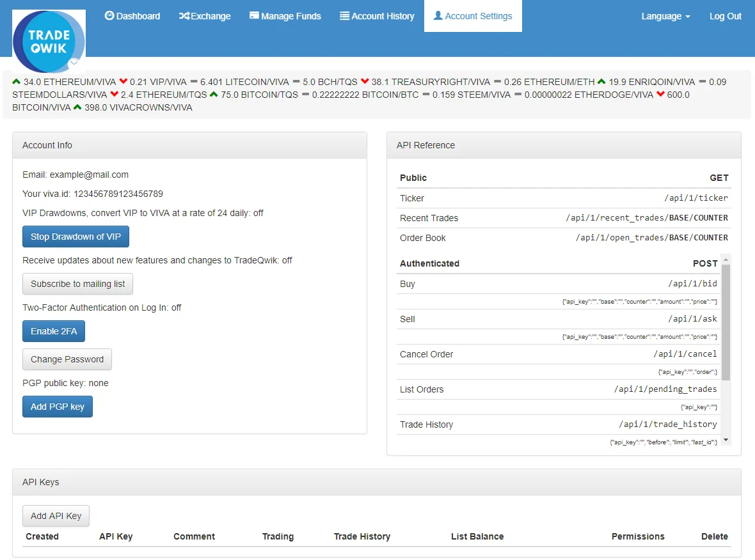Click the Change Password button
The width and height of the screenshot is (755, 560).
(67, 359)
